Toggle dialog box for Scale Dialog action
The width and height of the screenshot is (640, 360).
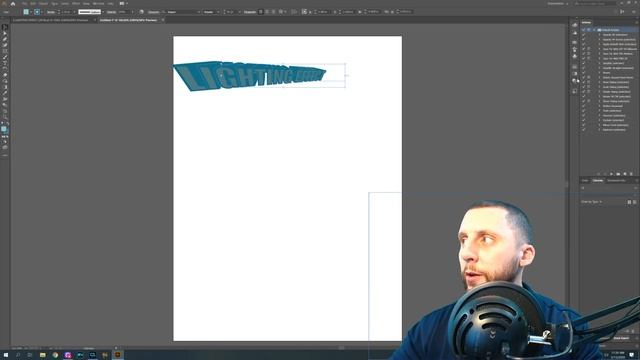[x=589, y=87]
